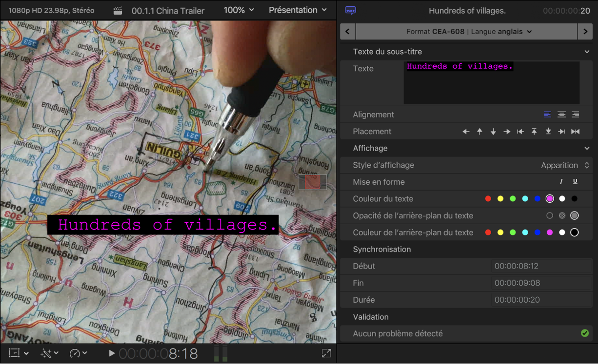
Task: Open the magic wand enhancements menu
Action: (46, 353)
